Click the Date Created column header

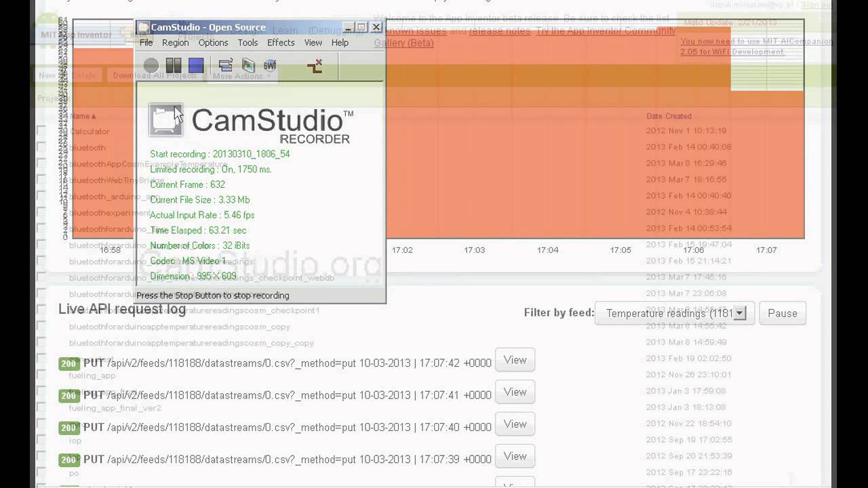click(669, 117)
